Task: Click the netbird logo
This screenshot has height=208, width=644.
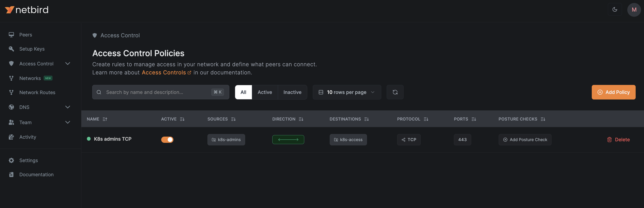Action: 27,10
